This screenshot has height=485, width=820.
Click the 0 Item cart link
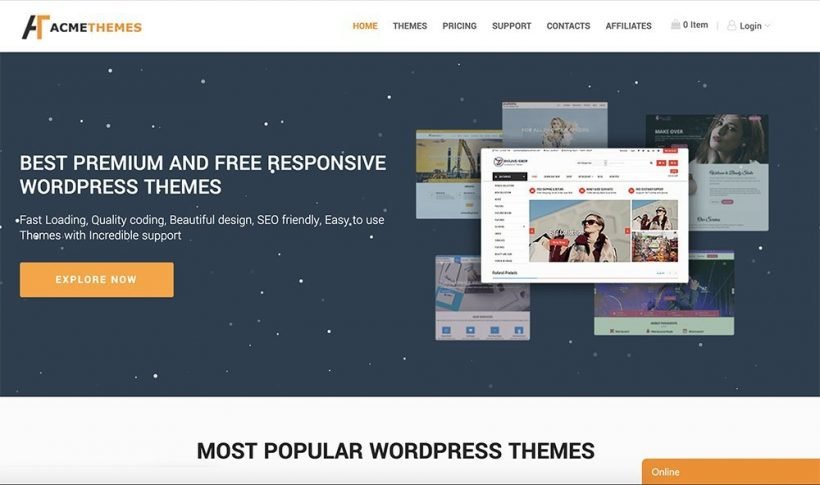[x=696, y=25]
